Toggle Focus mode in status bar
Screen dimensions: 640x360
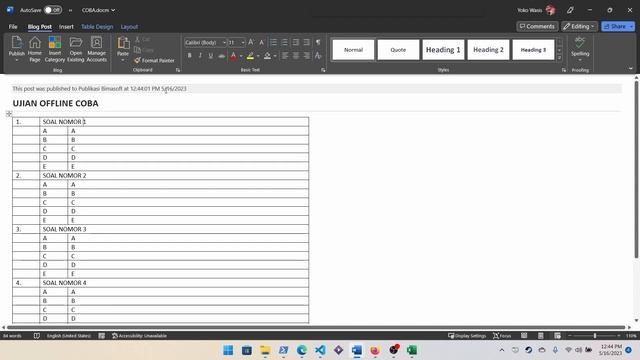point(502,336)
